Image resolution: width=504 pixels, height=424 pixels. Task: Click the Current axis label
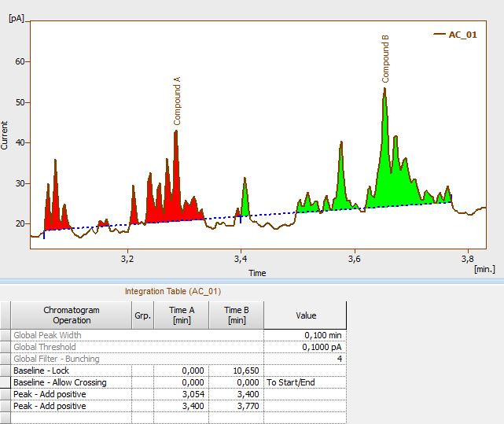coord(4,135)
